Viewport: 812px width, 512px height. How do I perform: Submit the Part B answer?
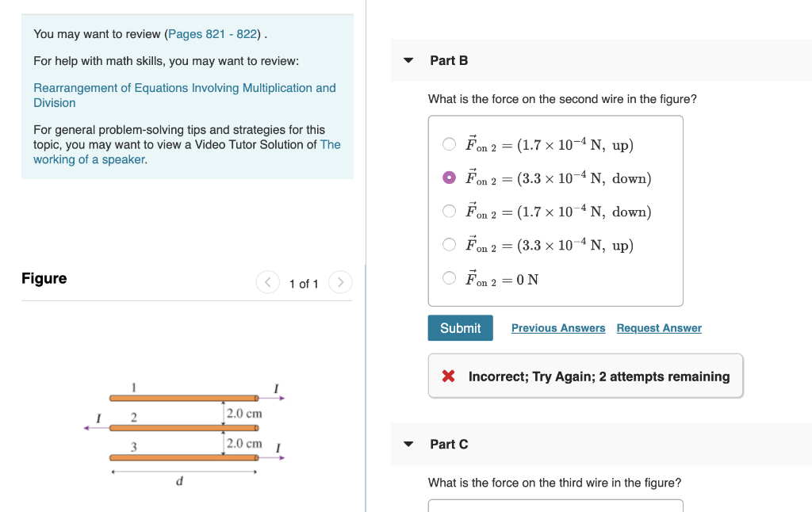coord(460,327)
